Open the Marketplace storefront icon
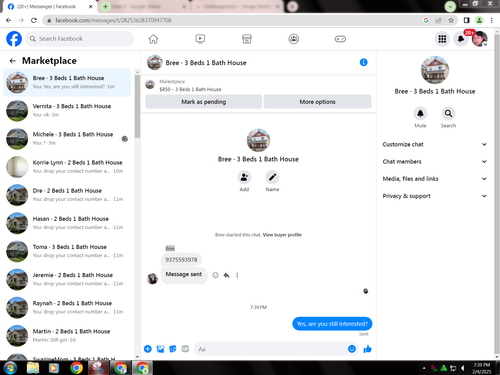This screenshot has width=500, height=375. pos(247,39)
